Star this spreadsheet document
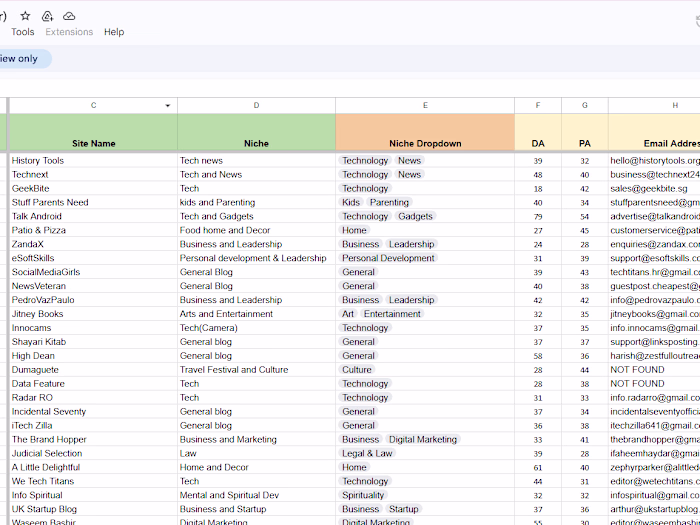700x525 pixels. [x=24, y=16]
